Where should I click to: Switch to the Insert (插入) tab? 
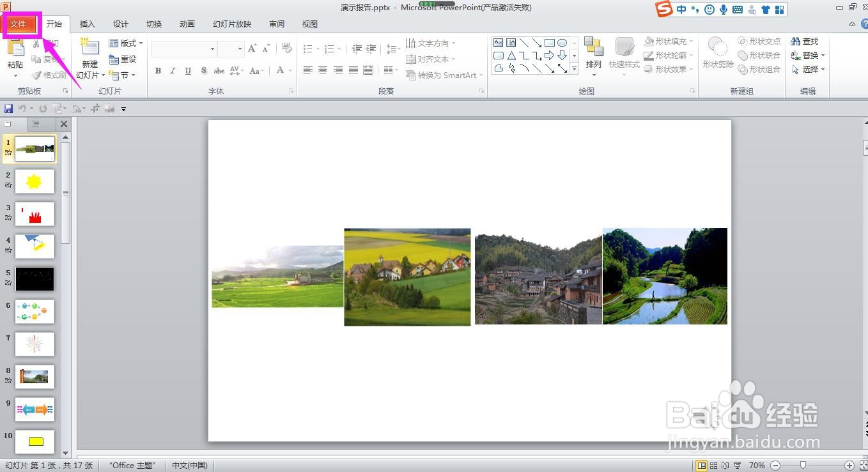tap(88, 24)
